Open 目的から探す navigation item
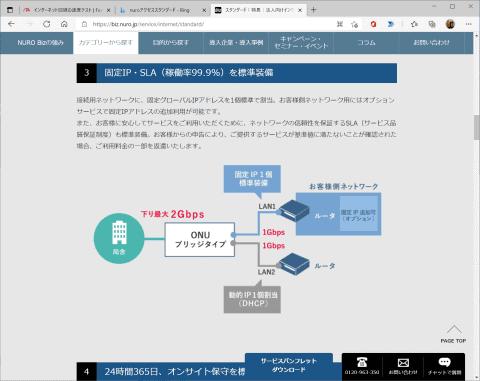 click(171, 43)
